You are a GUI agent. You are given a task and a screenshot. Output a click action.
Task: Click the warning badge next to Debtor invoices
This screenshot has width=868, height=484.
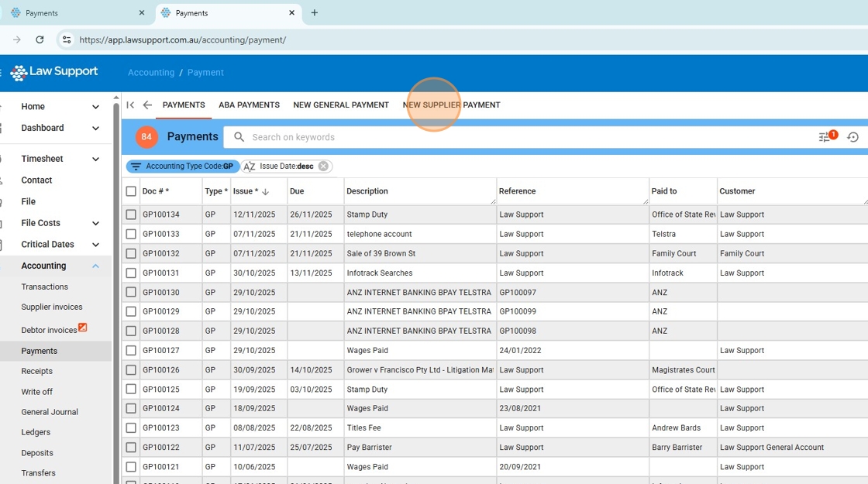click(x=84, y=328)
